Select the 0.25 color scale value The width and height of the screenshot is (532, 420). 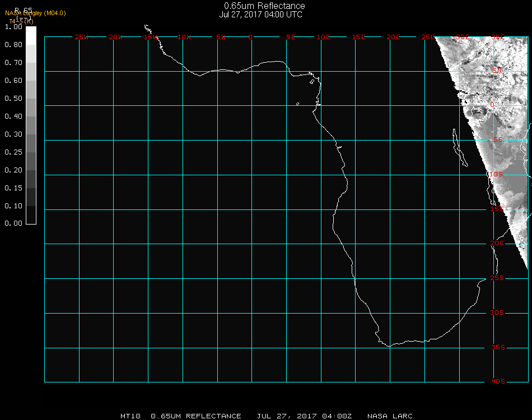(x=13, y=152)
